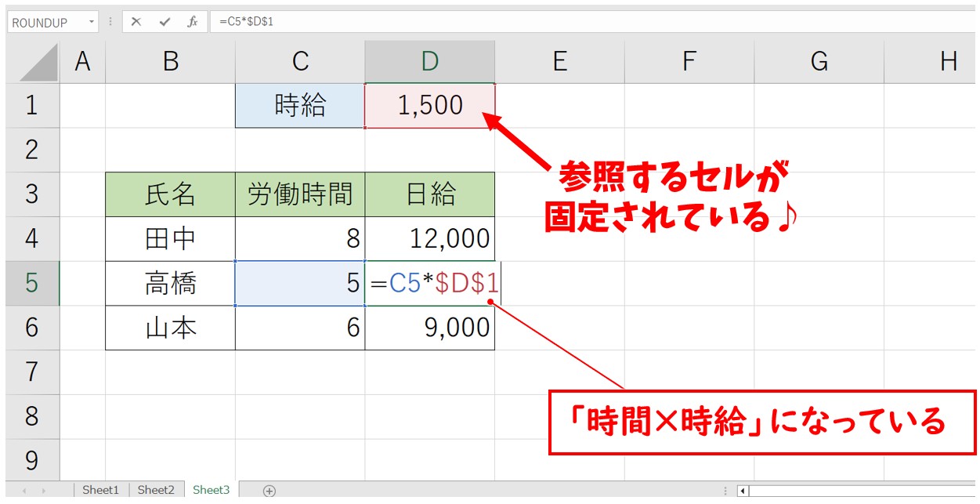
Task: Open the Insert Function fx dialog
Action: pyautogui.click(x=193, y=22)
